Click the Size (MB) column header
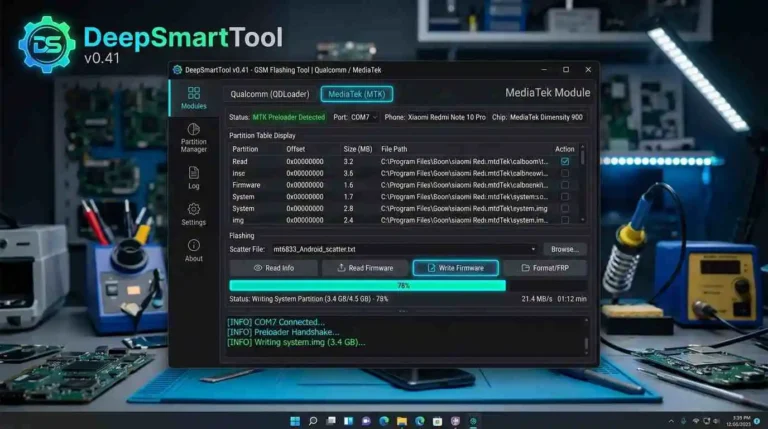 click(x=358, y=149)
